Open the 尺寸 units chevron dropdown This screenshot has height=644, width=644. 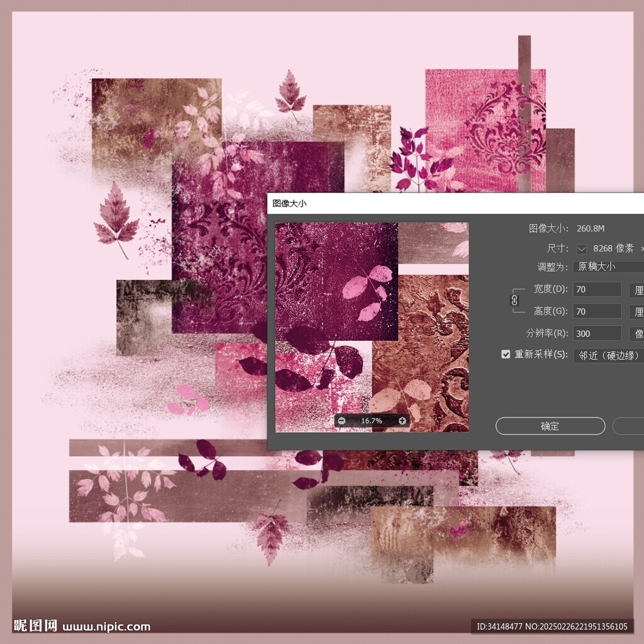click(582, 248)
